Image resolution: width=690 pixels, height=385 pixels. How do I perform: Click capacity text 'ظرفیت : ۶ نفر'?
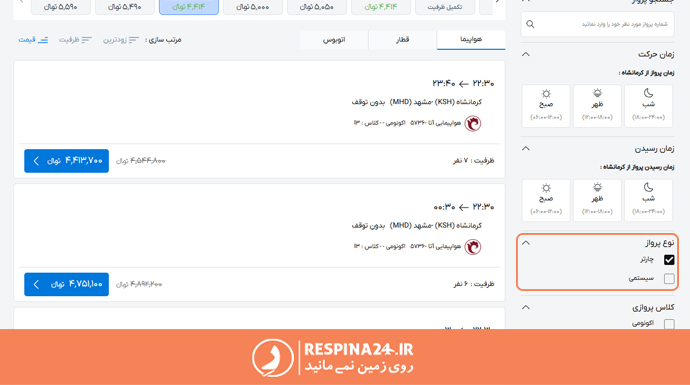point(474,285)
